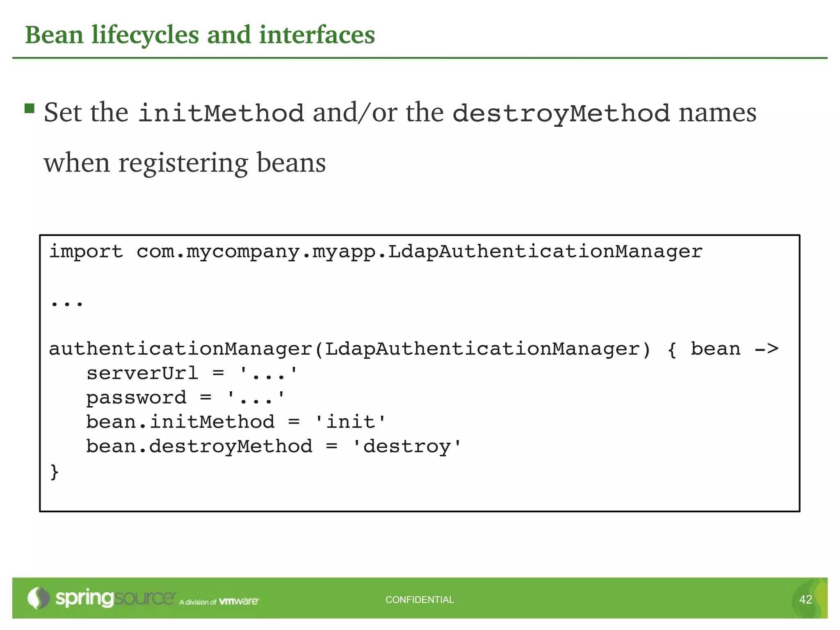Click the 'A division of vmware' text
840x630 pixels.
(x=219, y=602)
